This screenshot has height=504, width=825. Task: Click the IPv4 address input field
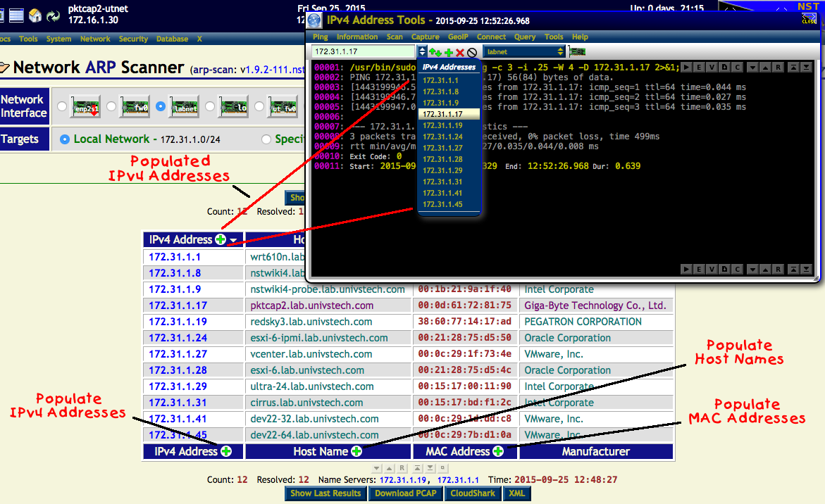363,51
